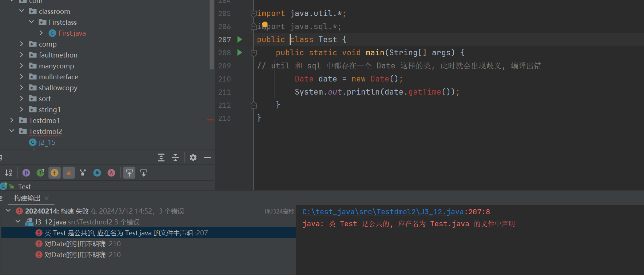Click the Test class icon in structure
The height and width of the screenshot is (275, 644).
click(x=4, y=186)
